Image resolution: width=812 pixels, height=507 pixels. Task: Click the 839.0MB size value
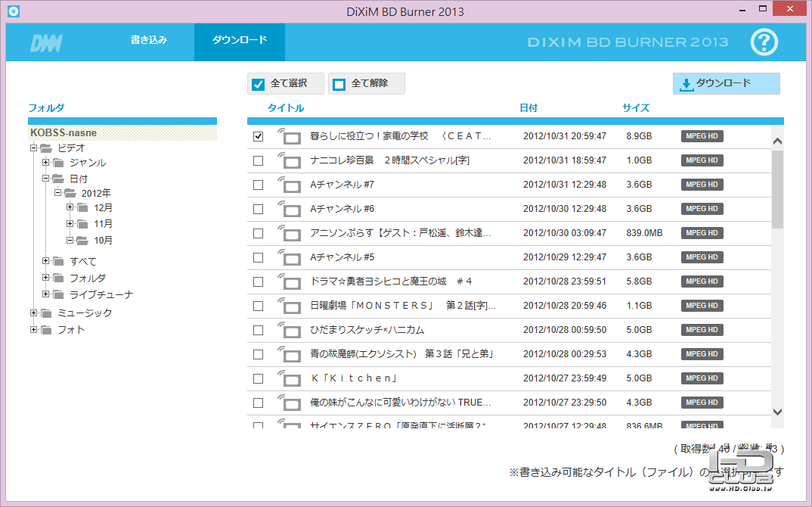(644, 233)
